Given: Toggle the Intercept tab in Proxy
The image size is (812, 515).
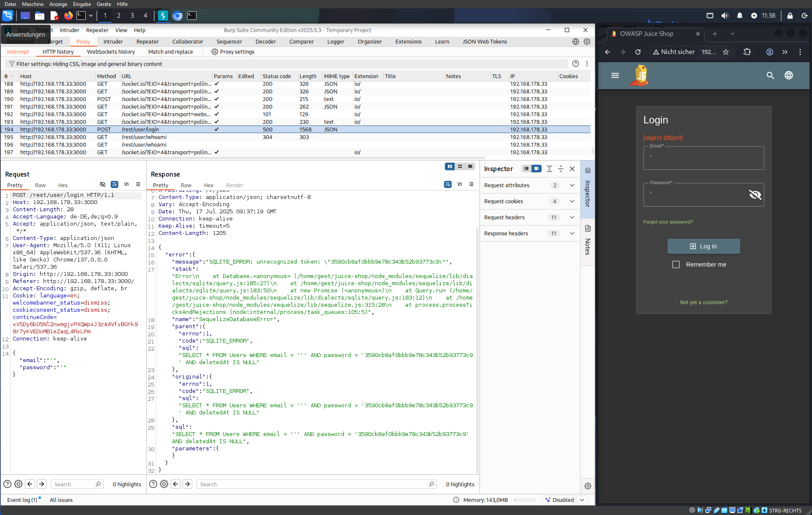Looking at the screenshot, I should click(x=18, y=52).
